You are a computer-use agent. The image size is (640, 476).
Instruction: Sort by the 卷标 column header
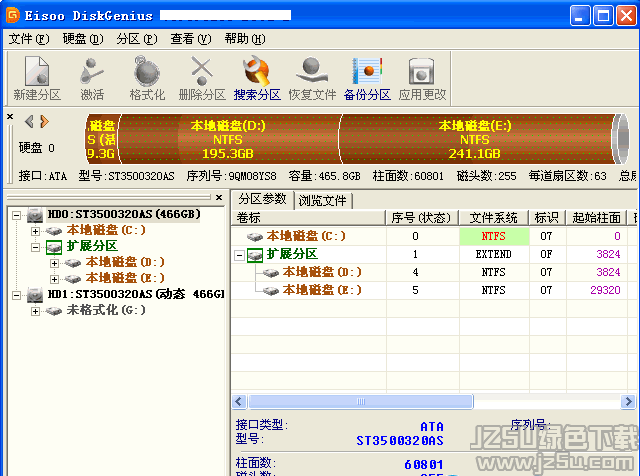pyautogui.click(x=309, y=218)
